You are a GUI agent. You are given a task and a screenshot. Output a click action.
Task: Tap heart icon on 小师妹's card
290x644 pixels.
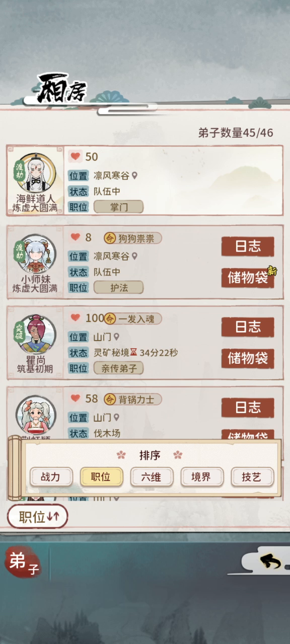(x=75, y=237)
